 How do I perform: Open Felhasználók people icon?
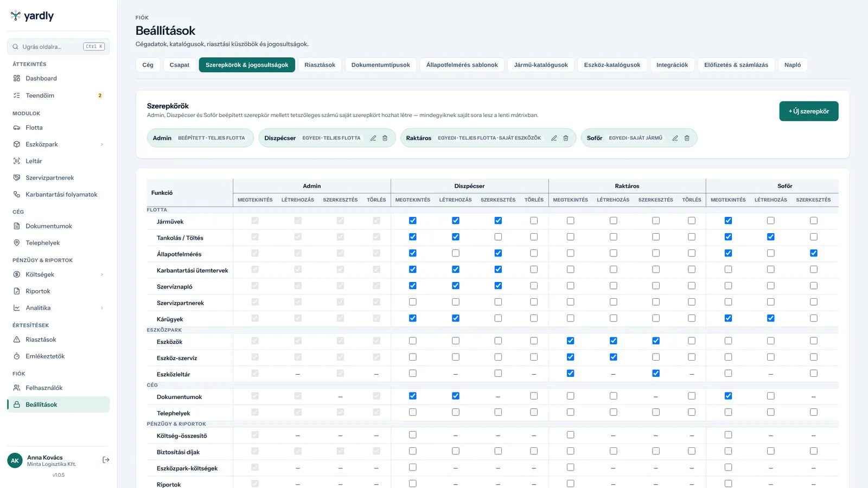click(x=17, y=388)
